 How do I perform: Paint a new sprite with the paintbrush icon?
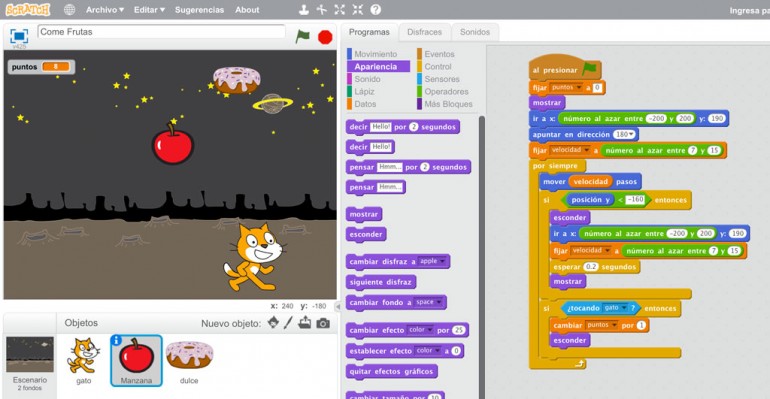click(x=288, y=323)
